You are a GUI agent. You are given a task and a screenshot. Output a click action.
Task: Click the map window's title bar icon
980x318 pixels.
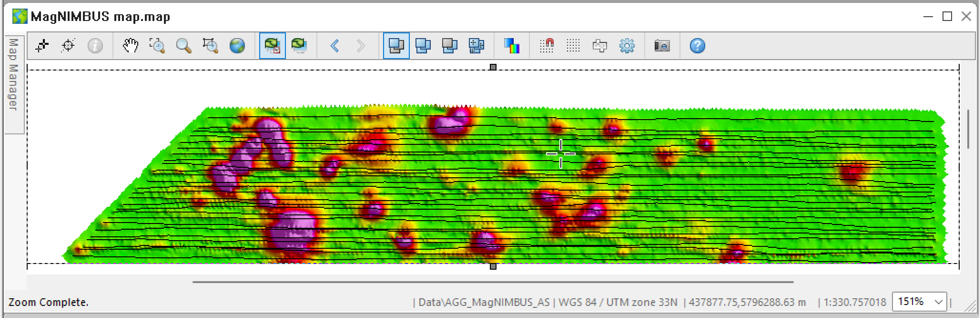[20, 16]
